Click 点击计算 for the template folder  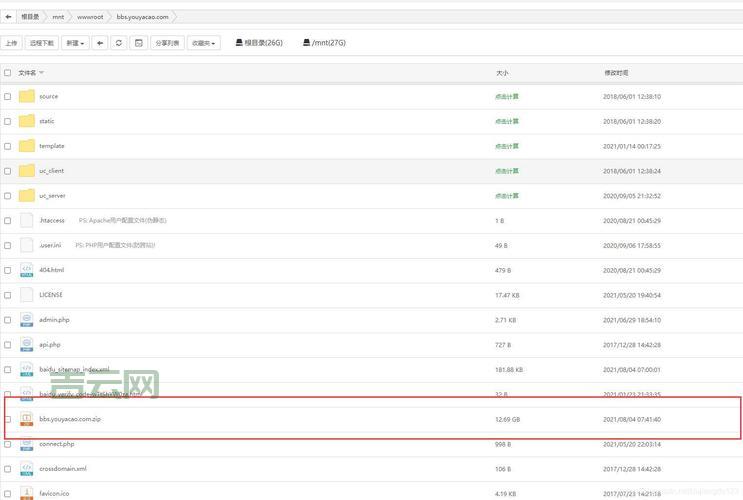pos(506,146)
